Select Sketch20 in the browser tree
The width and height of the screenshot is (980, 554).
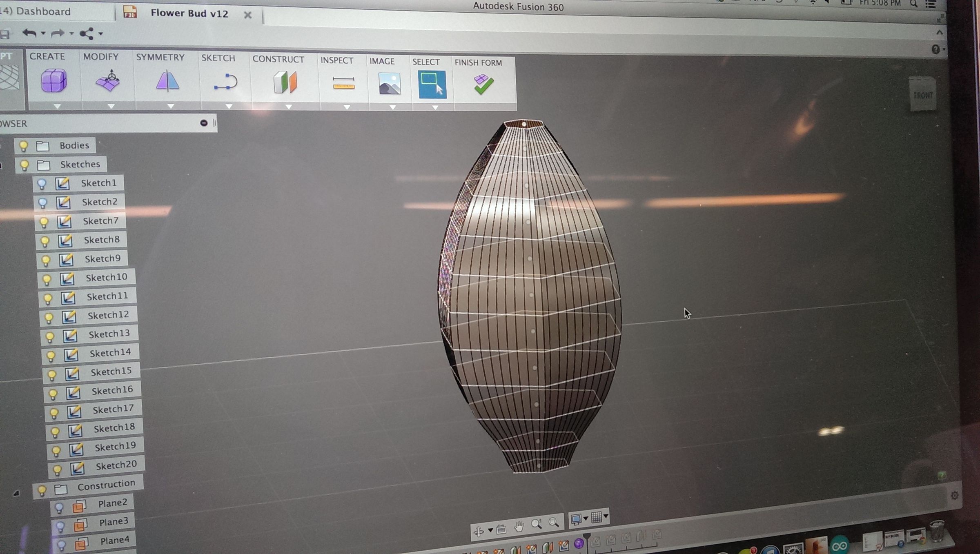coord(116,465)
